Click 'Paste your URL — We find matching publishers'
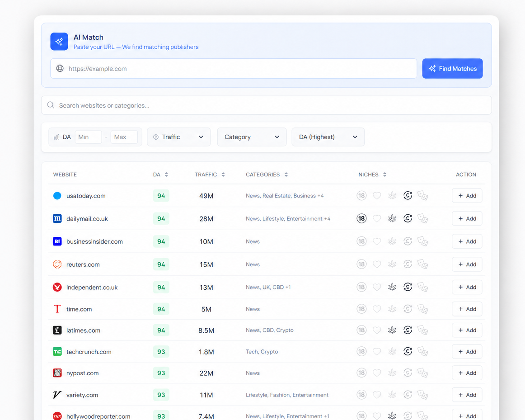 (136, 47)
